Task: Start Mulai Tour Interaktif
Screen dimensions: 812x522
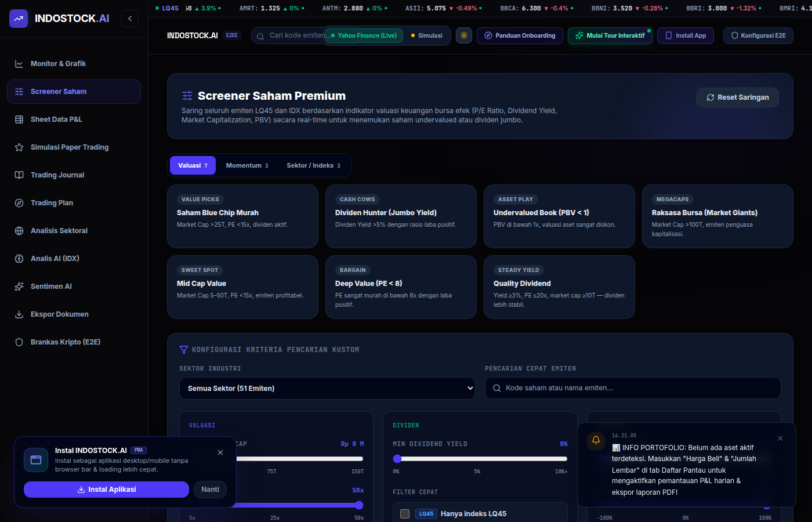Action: [x=610, y=35]
